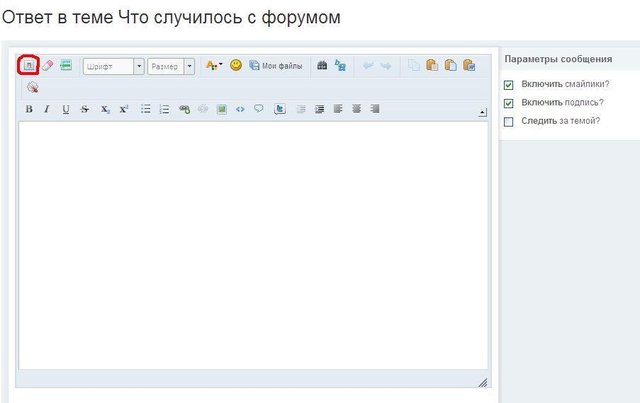This screenshot has width=640, height=403.
Task: Click the Copy icon
Action: (413, 65)
